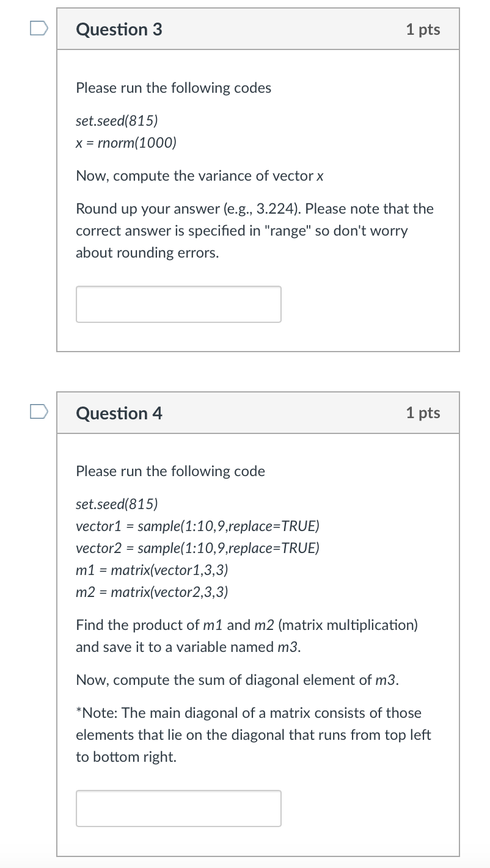Screen dimensions: 490x868
Task: Click the Question 3 header bar
Action: [258, 29]
